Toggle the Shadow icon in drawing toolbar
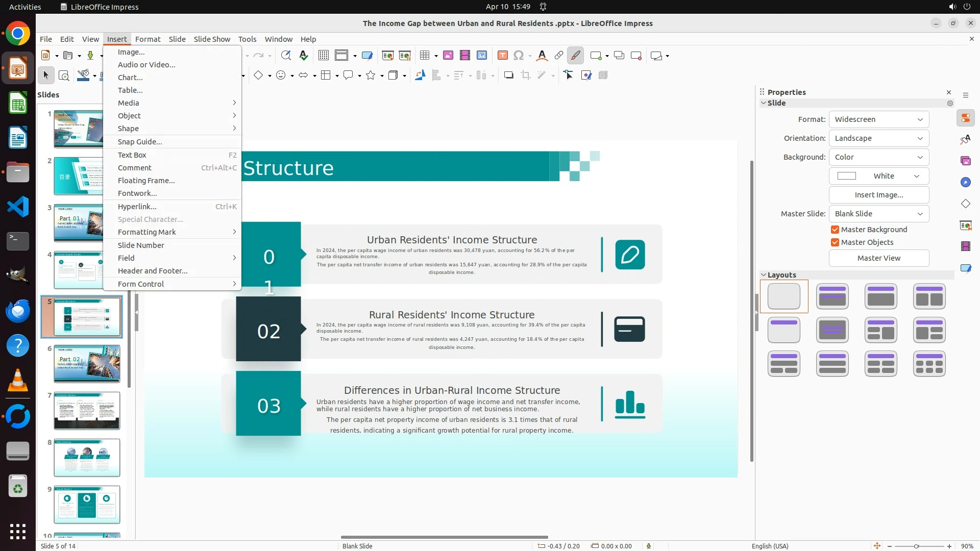 click(508, 76)
